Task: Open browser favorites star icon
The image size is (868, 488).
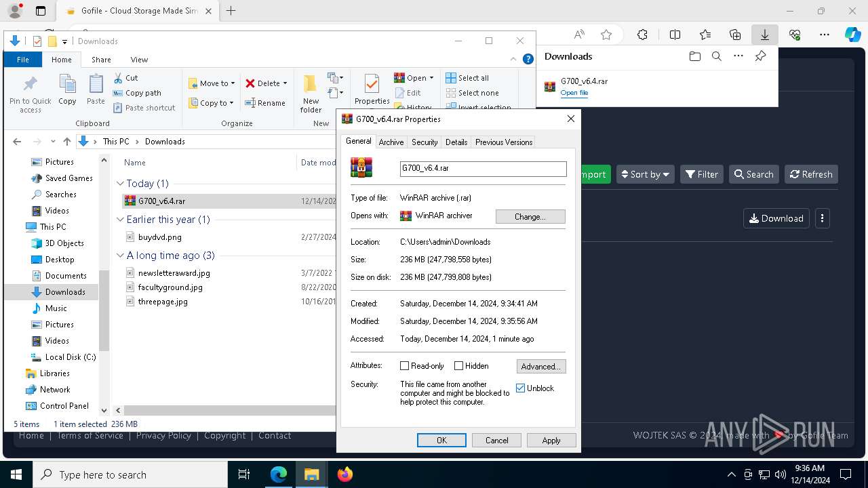Action: pyautogui.click(x=606, y=35)
